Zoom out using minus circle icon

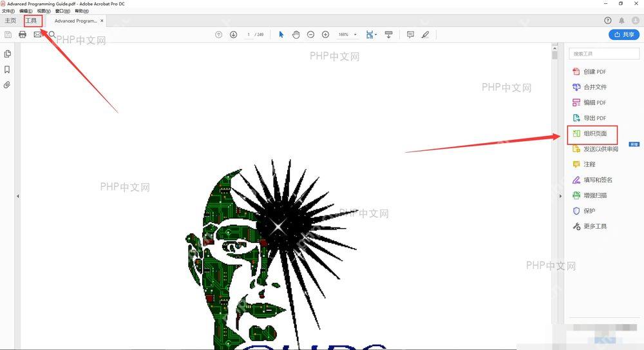(x=311, y=35)
